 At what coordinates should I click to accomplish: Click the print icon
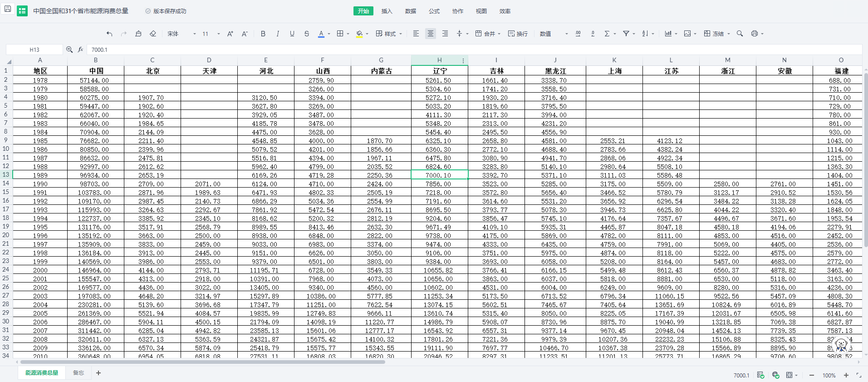pos(755,34)
